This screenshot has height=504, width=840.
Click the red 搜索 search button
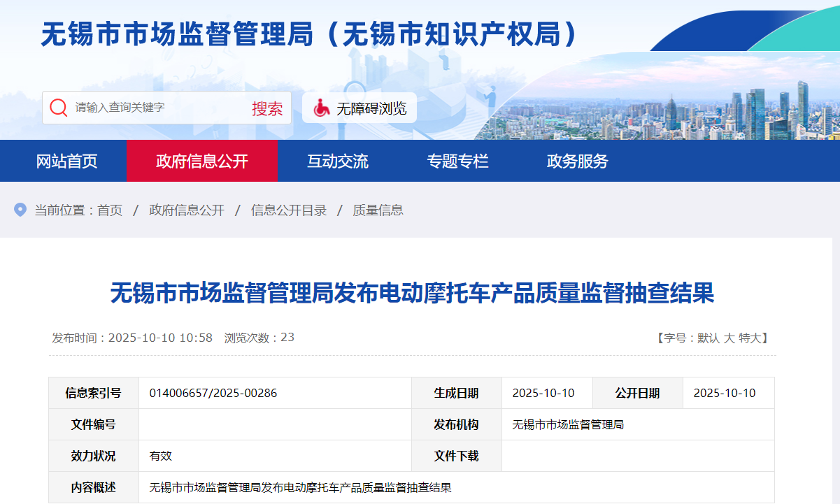268,108
